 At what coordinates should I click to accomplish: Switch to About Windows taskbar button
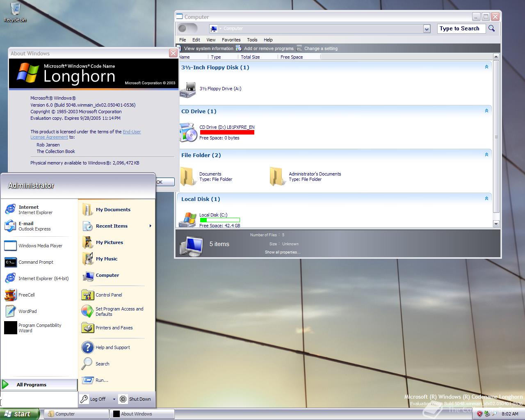142,414
